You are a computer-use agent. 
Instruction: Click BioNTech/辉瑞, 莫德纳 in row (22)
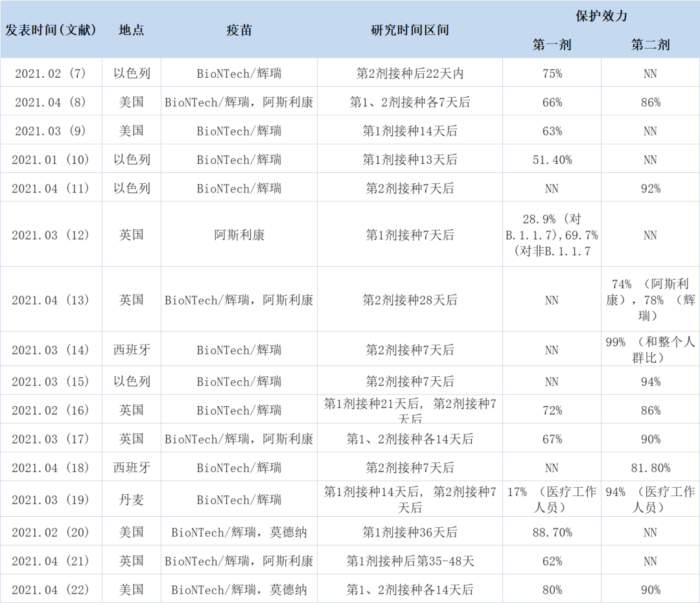239,589
